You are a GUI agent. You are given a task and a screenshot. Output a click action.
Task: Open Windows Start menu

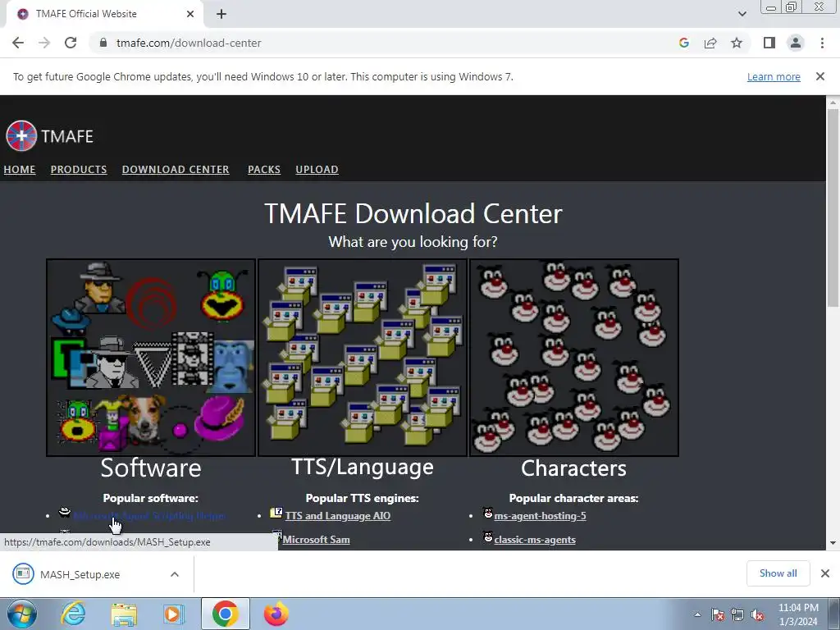point(22,614)
